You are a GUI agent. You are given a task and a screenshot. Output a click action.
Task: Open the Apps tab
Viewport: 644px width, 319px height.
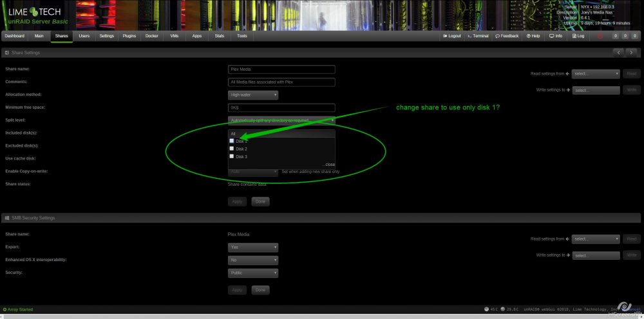point(196,36)
